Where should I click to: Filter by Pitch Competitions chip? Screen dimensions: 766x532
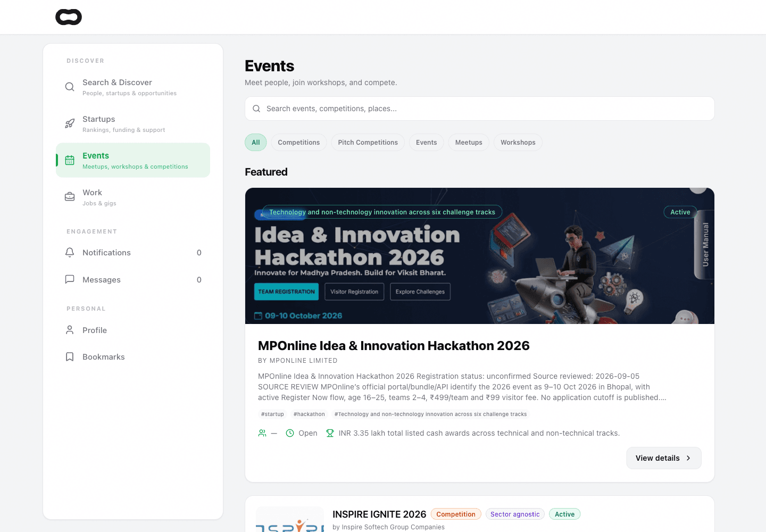point(368,142)
